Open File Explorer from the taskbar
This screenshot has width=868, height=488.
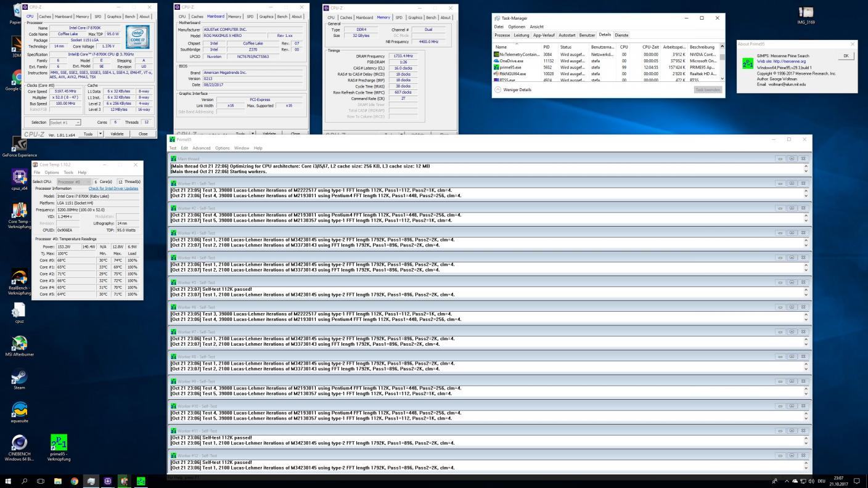coord(58,481)
